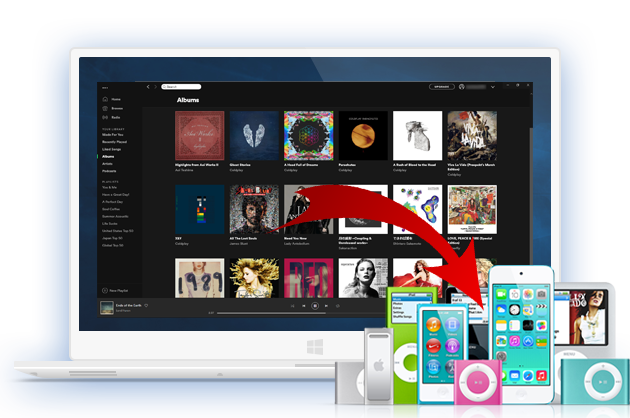Skip to the next track
The image size is (630, 418).
tap(326, 306)
